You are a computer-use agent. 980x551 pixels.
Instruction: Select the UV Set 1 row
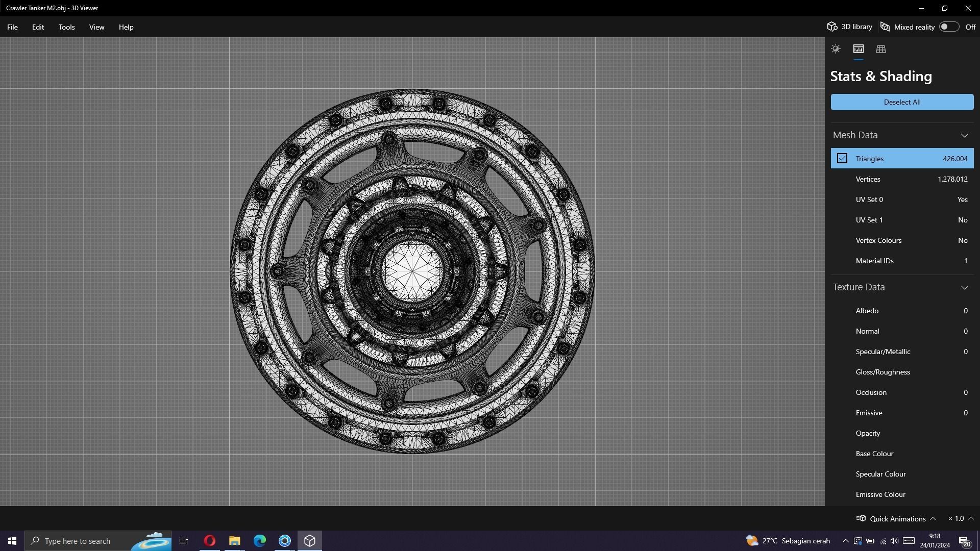point(902,220)
